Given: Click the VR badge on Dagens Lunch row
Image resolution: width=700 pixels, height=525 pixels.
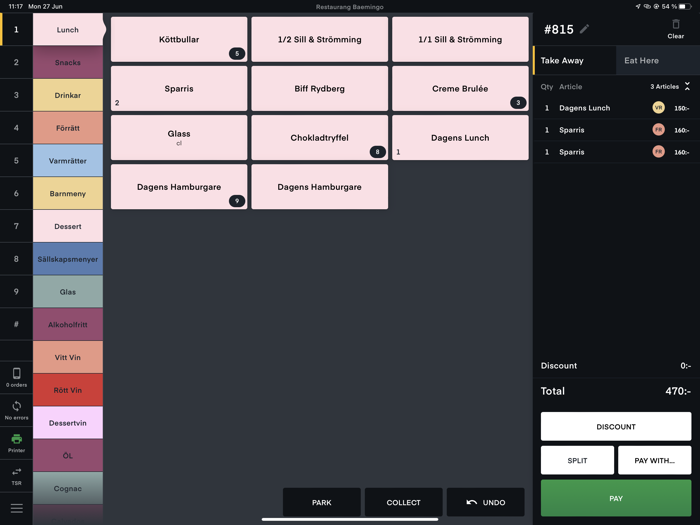Looking at the screenshot, I should click(658, 108).
